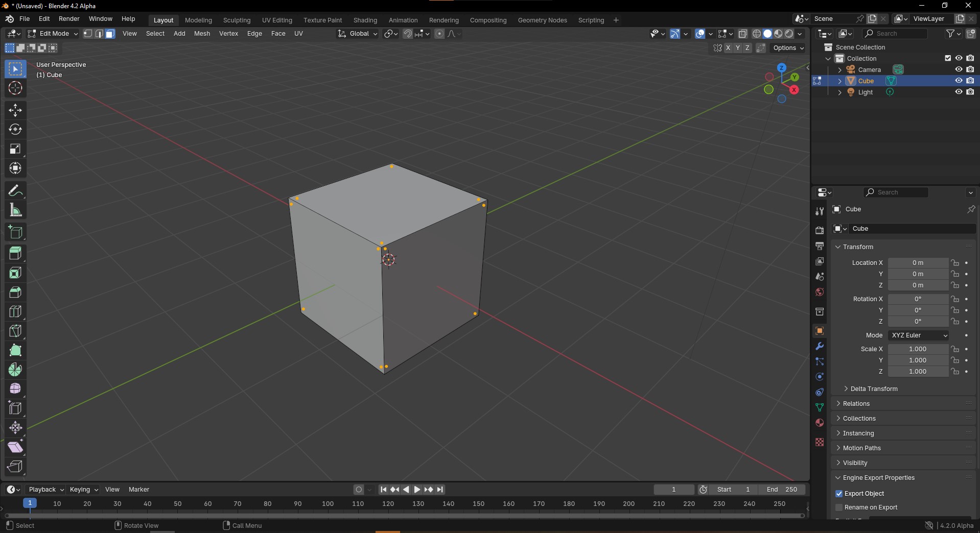Open the Playback popover in timeline

coord(46,490)
